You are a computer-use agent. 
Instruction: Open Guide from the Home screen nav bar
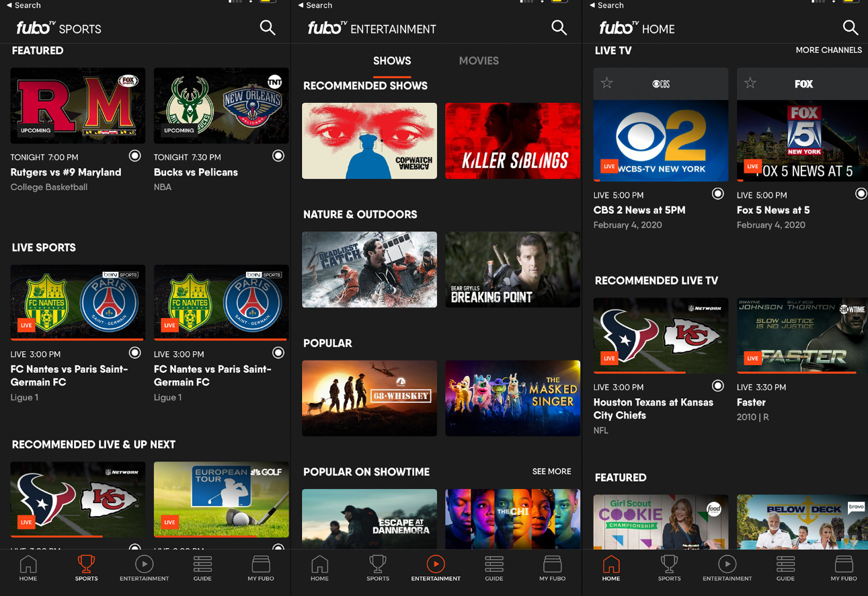click(785, 568)
